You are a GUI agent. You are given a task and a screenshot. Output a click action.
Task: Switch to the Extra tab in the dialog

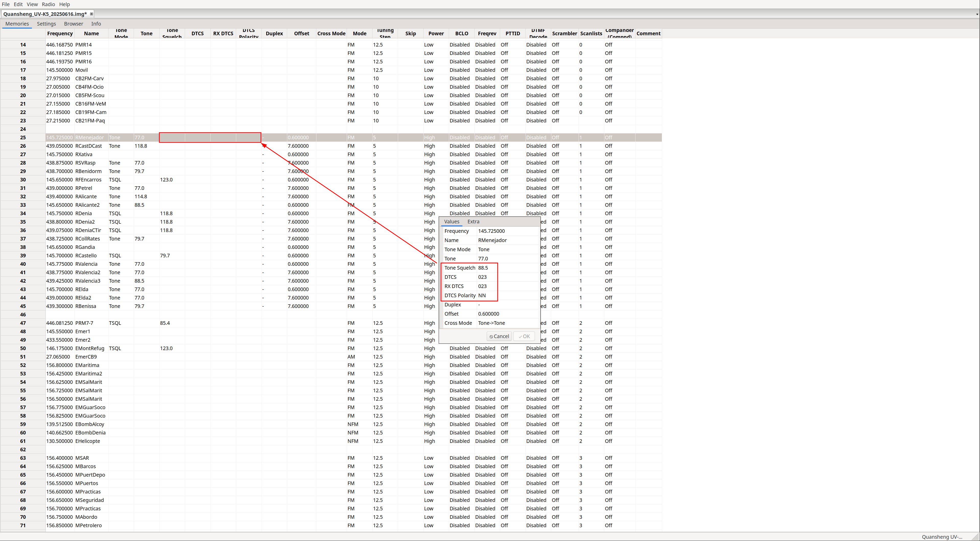click(x=473, y=222)
